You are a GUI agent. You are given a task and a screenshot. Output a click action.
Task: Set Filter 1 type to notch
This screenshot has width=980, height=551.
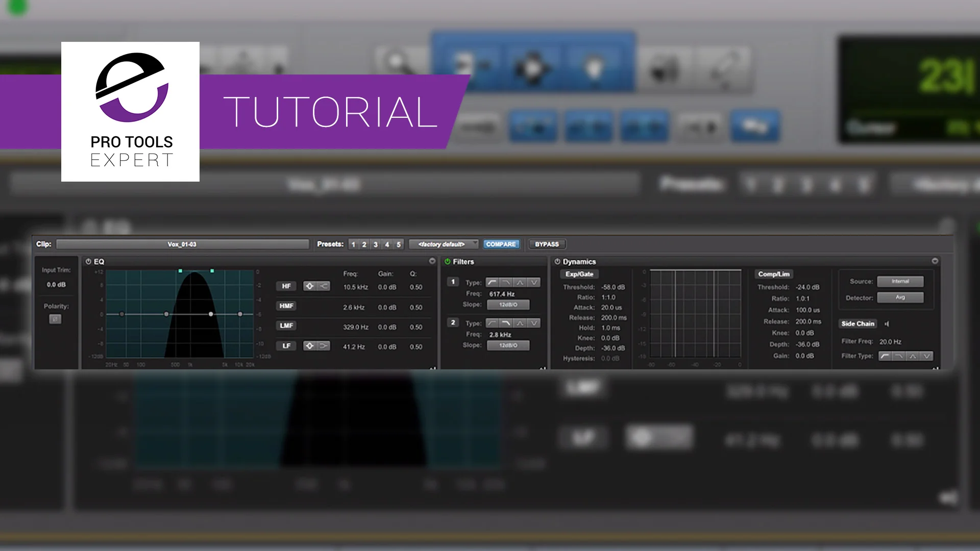point(533,282)
